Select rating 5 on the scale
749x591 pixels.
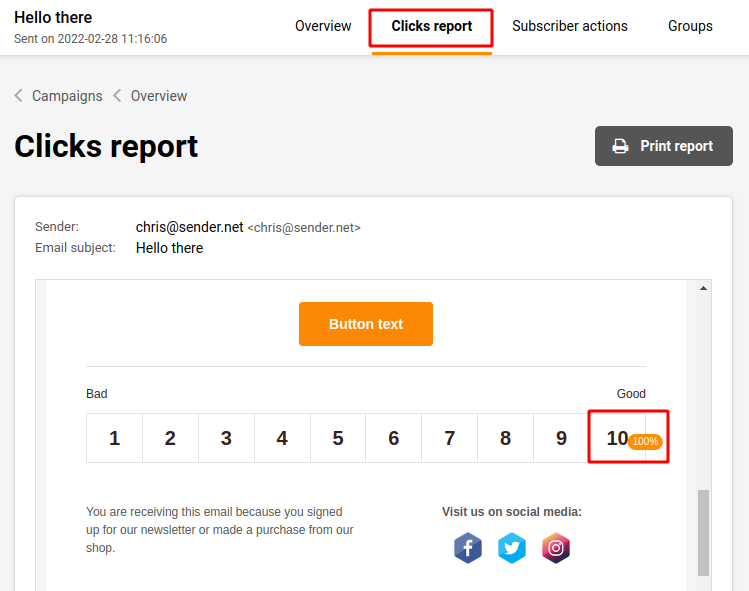[338, 438]
